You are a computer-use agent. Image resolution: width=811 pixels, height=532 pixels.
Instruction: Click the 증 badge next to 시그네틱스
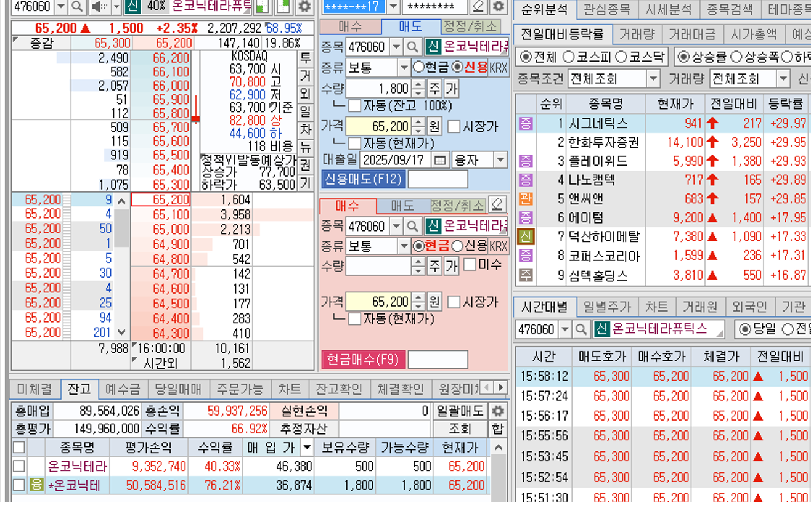coord(525,124)
